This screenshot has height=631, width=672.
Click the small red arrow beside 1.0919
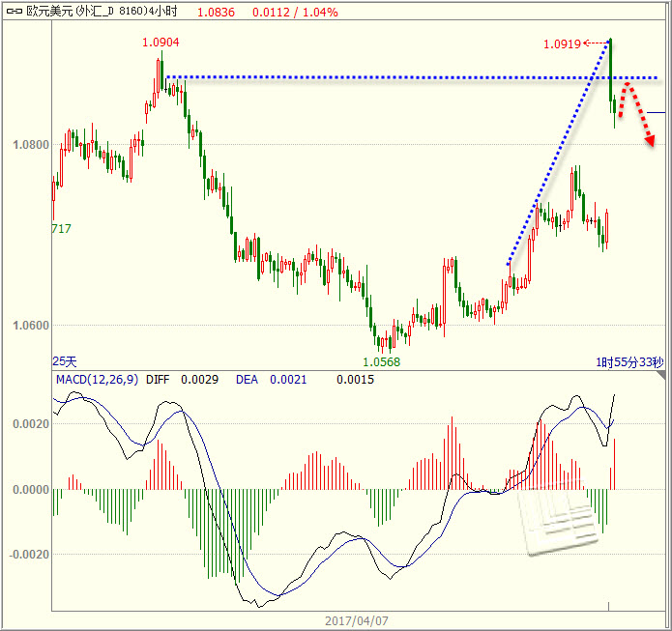click(595, 43)
